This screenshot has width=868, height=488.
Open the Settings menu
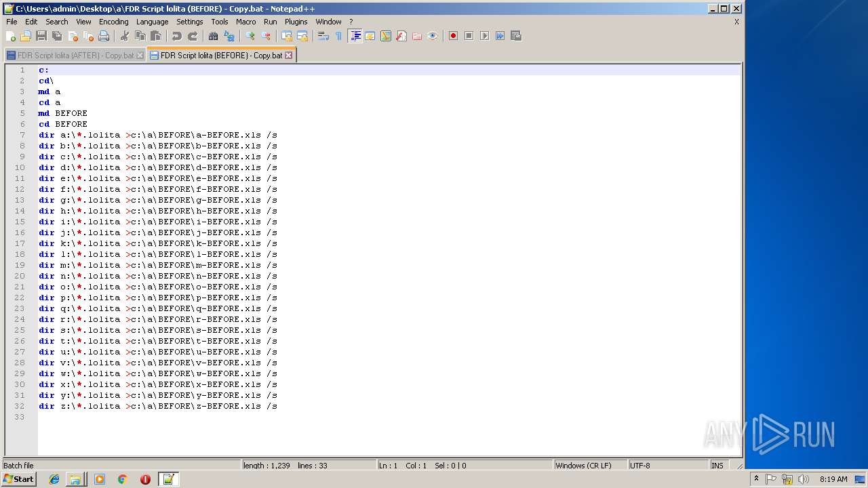(x=190, y=22)
